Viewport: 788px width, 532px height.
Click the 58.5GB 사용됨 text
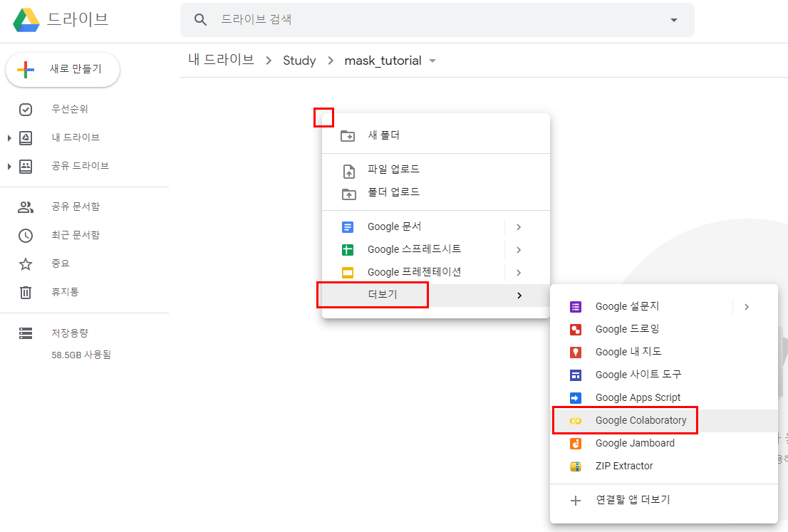coord(81,355)
